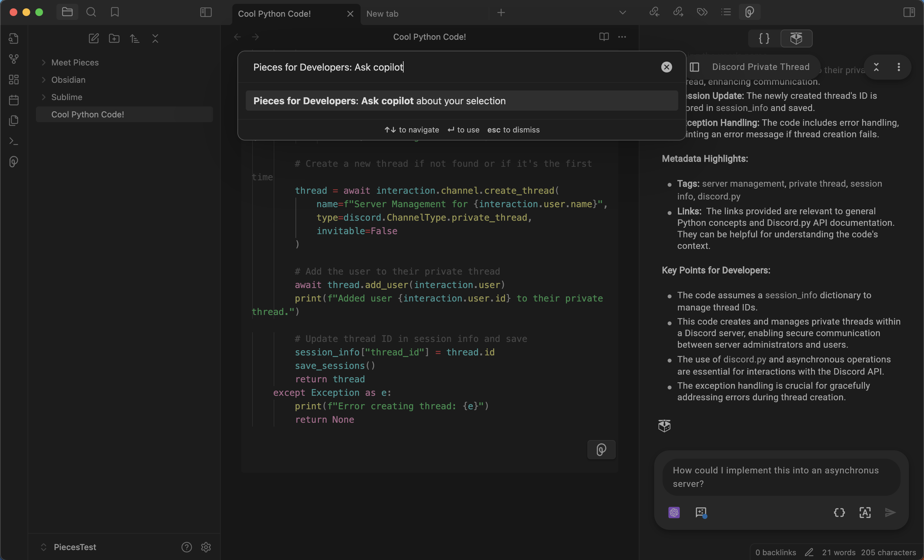The width and height of the screenshot is (924, 560).
Task: Navigate back with the left arrow
Action: (x=237, y=37)
